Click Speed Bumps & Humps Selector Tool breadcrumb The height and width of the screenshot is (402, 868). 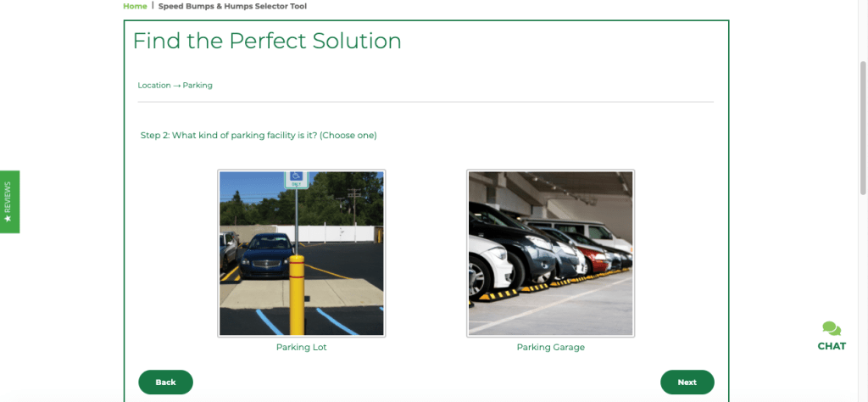click(232, 6)
